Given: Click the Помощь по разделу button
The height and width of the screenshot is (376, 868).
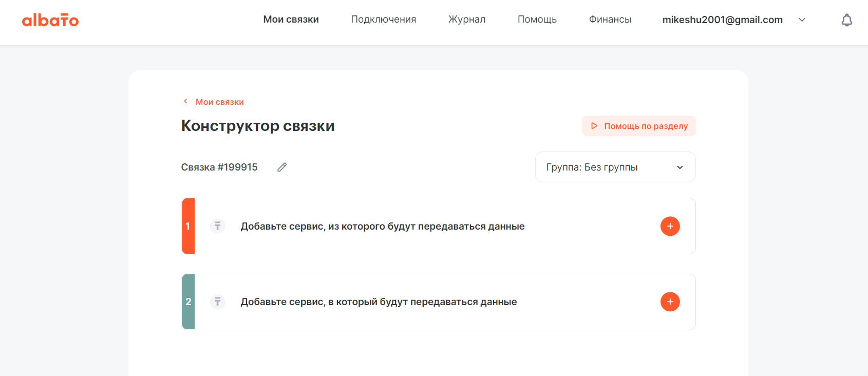Looking at the screenshot, I should (x=638, y=126).
